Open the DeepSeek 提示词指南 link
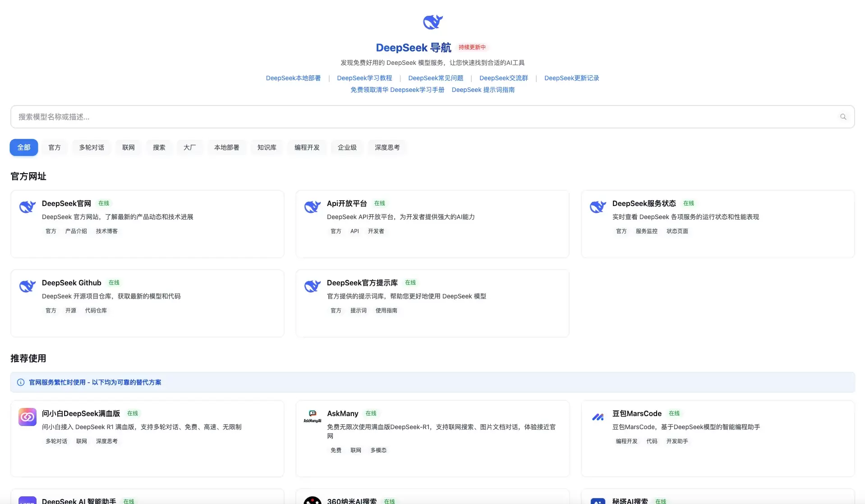 pos(483,90)
